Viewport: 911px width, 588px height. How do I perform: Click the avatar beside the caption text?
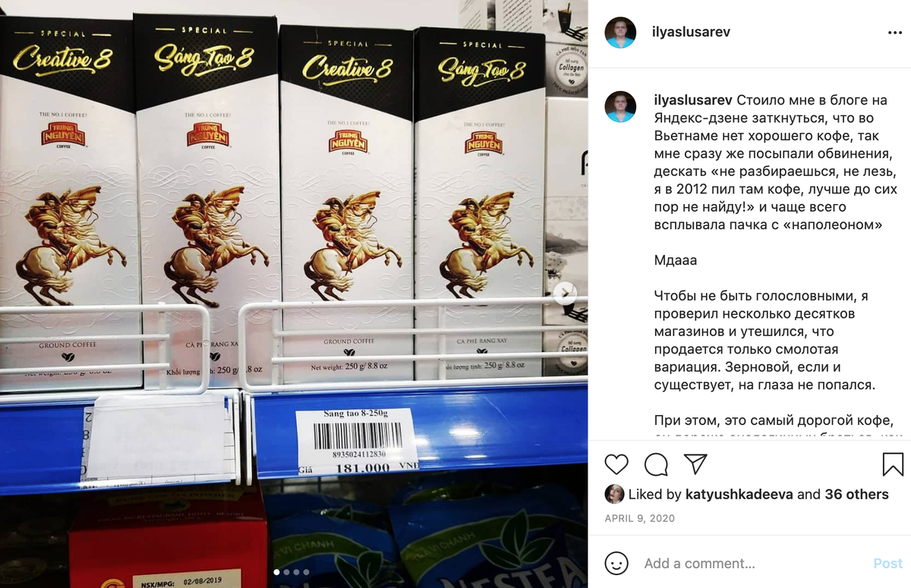620,107
